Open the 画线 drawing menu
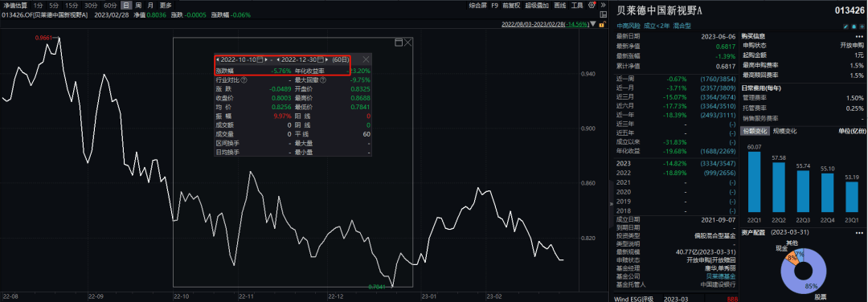The image size is (868, 302). [559, 5]
